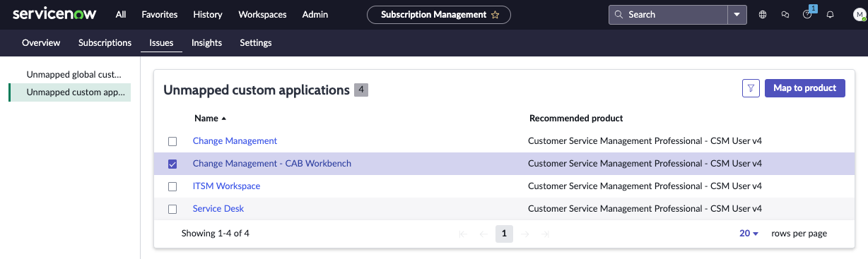
Task: Check the ITSM Workspace row checkbox
Action: point(172,186)
